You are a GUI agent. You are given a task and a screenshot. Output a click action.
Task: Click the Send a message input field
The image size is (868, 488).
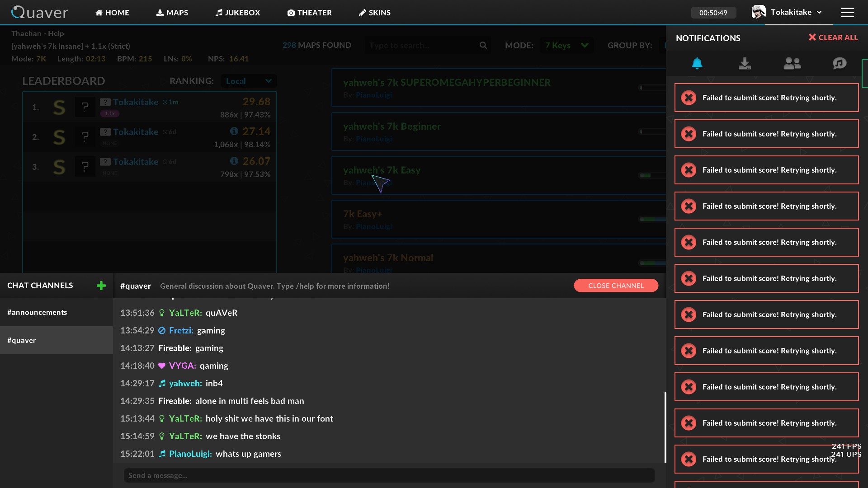point(389,475)
